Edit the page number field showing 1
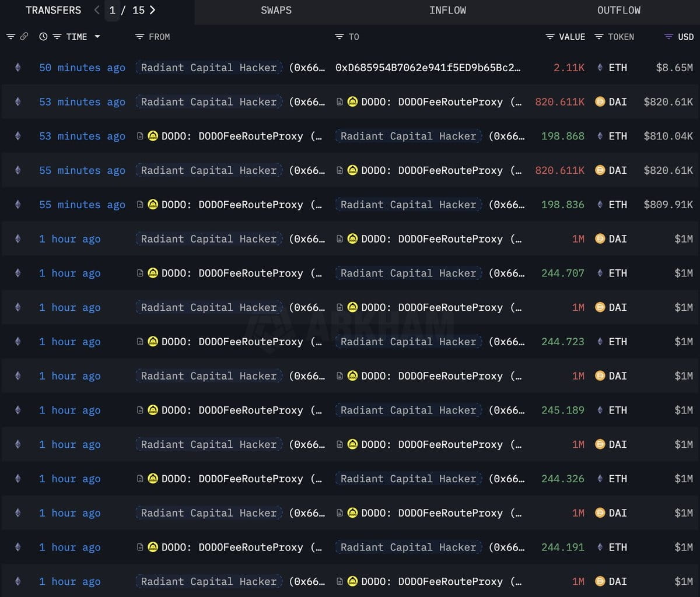 [113, 10]
